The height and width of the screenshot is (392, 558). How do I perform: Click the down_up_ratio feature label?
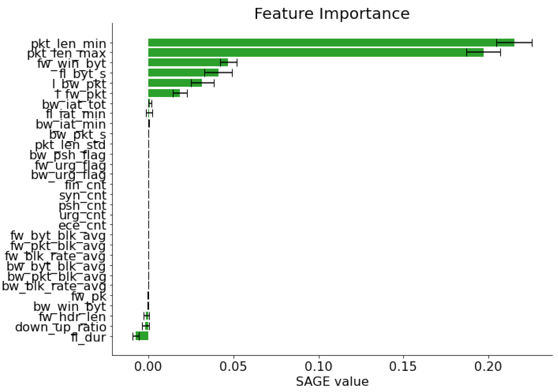pos(61,327)
